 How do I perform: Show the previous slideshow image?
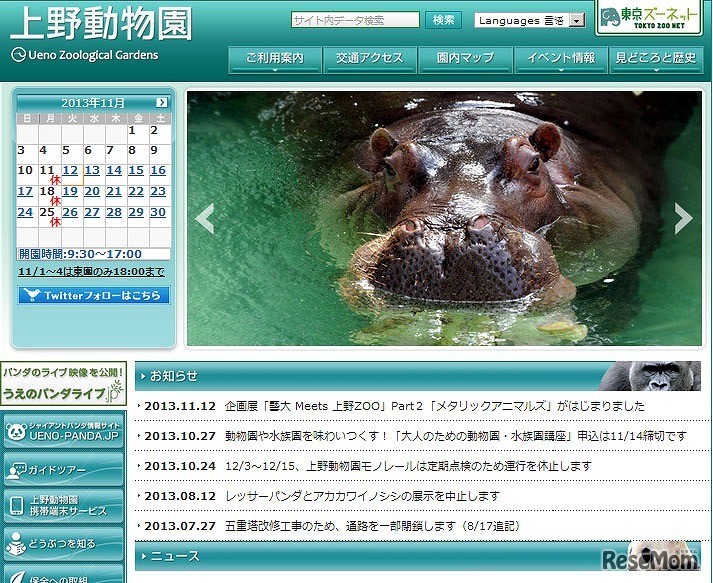(204, 218)
